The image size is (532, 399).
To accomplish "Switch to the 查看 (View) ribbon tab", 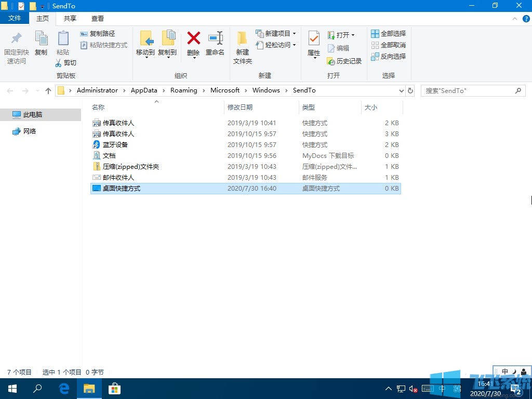I will point(97,18).
